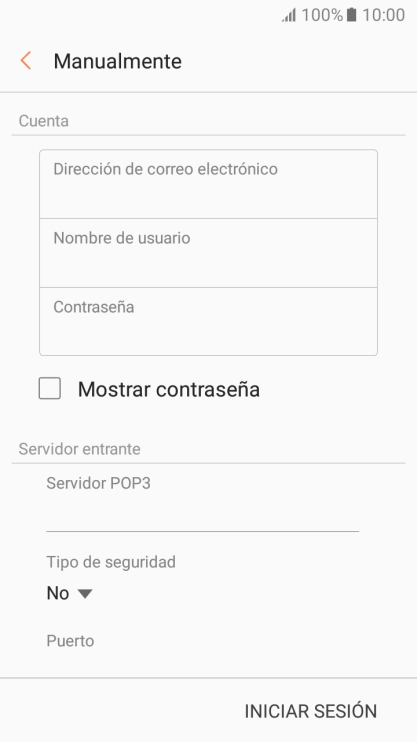The height and width of the screenshot is (742, 417).
Task: Focus the Nombre de usuario field
Action: point(208,253)
